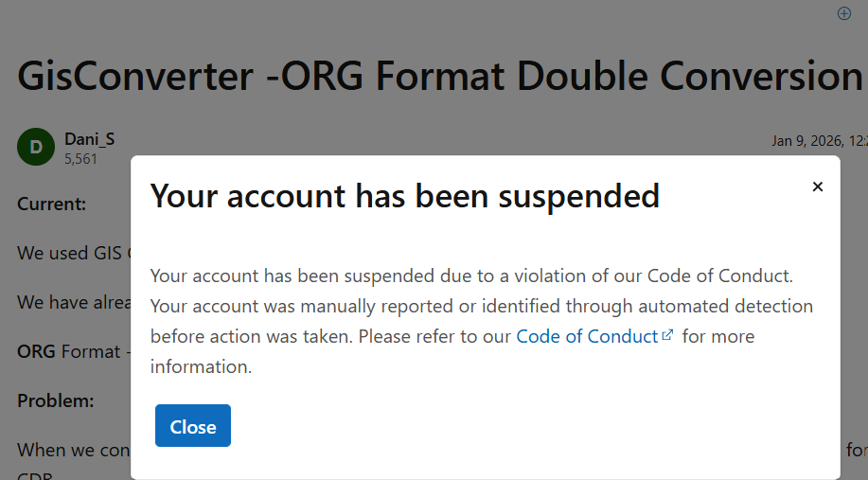The height and width of the screenshot is (480, 868).
Task: Click the 'When we con' sentence in post
Action: (x=73, y=450)
